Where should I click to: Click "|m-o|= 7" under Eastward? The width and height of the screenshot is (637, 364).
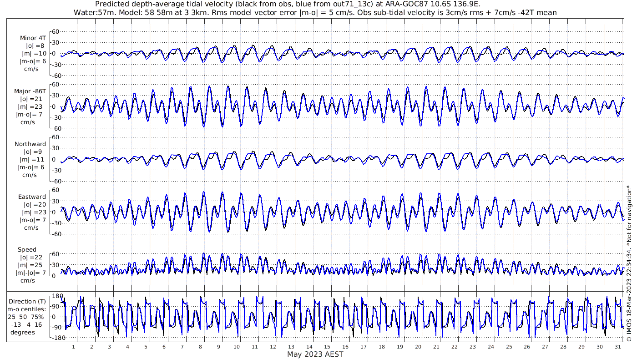click(x=32, y=220)
